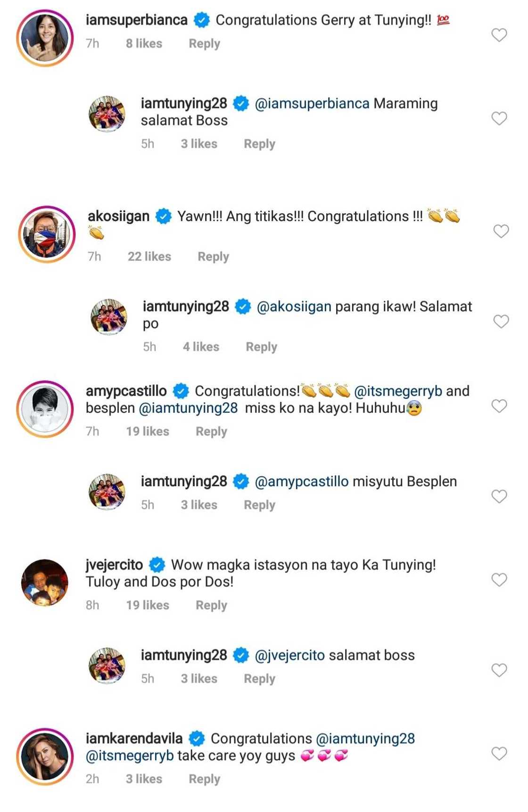Image resolution: width=528 pixels, height=812 pixels.
Task: Like iamsuperbianca's congratulations comment via heart icon
Action: point(498,36)
